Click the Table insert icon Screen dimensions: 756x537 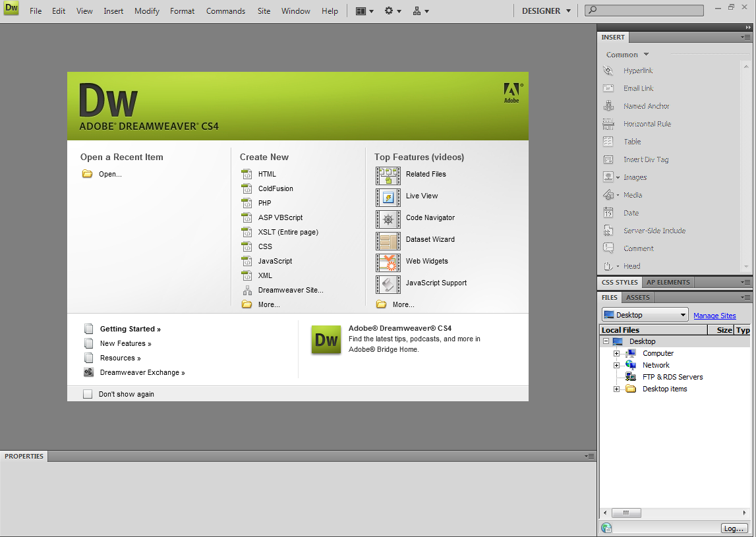click(608, 142)
